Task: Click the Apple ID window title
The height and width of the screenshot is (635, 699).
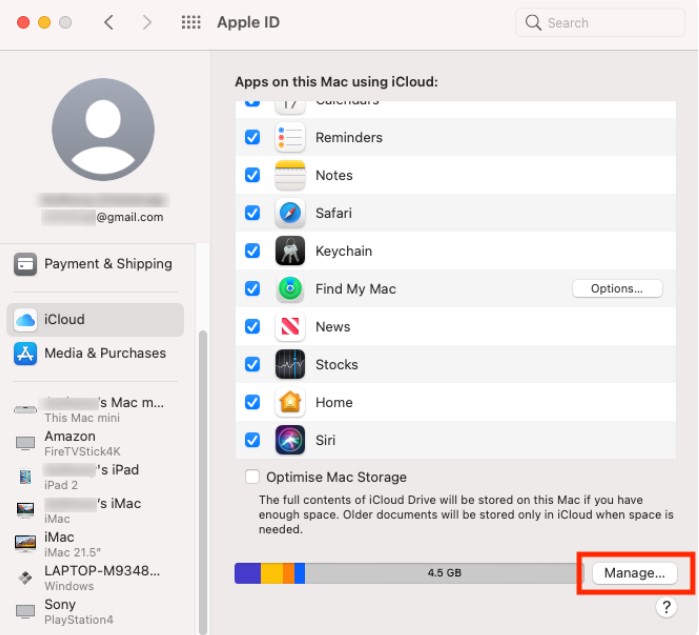Action: pyautogui.click(x=248, y=22)
